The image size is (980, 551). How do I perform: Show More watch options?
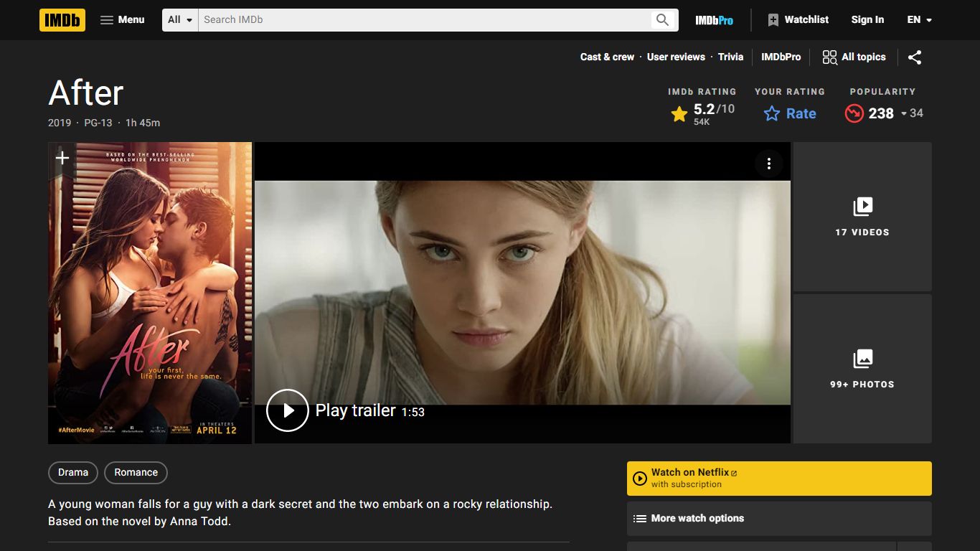click(x=779, y=519)
